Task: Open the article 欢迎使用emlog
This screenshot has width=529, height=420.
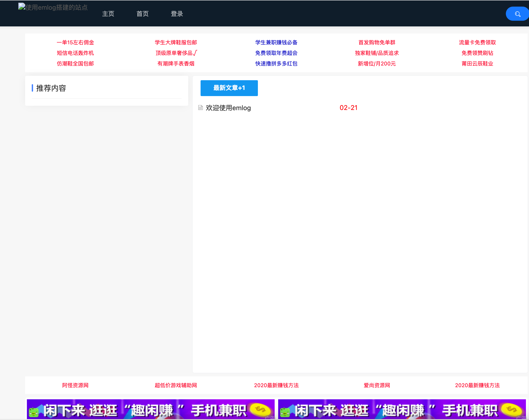Action: pos(228,108)
